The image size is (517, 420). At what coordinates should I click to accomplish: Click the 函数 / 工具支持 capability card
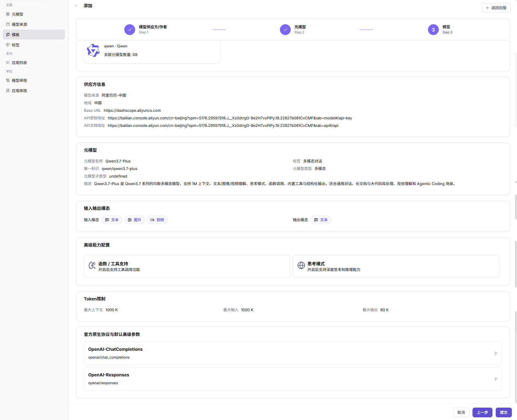click(x=187, y=266)
